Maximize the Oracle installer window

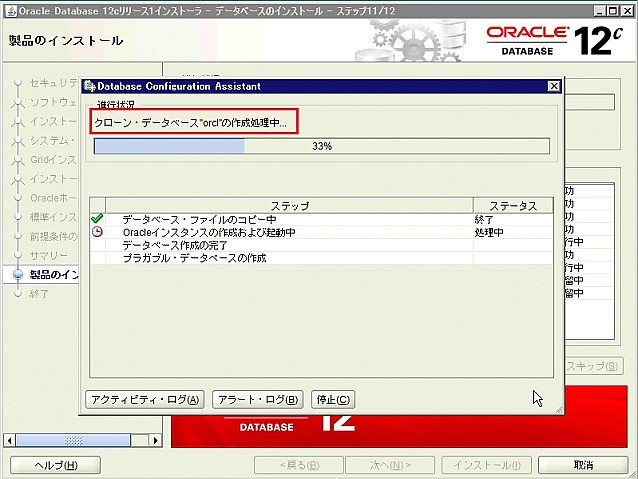click(x=613, y=11)
